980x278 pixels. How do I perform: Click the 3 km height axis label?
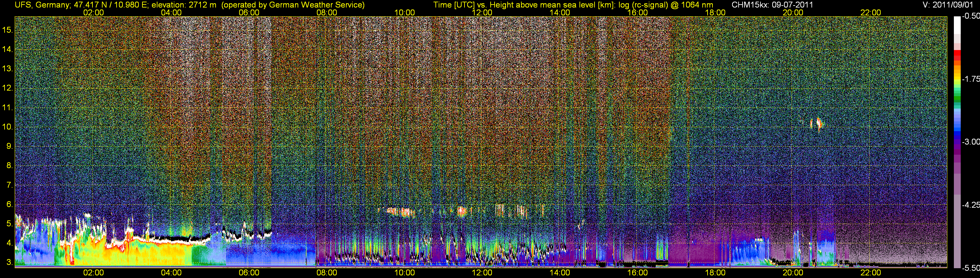click(x=9, y=263)
